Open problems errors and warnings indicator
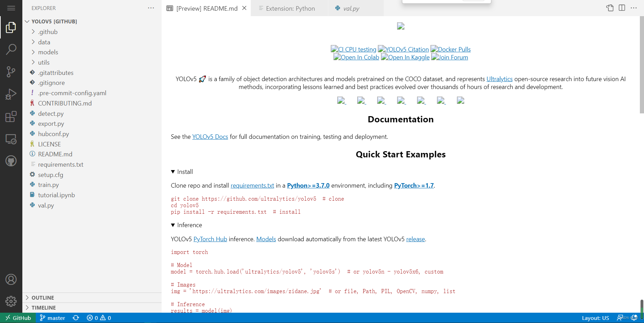The width and height of the screenshot is (644, 323). coord(99,318)
